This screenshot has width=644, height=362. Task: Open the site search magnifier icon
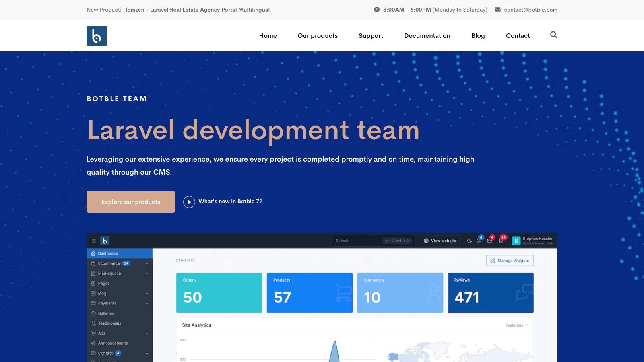tap(554, 35)
